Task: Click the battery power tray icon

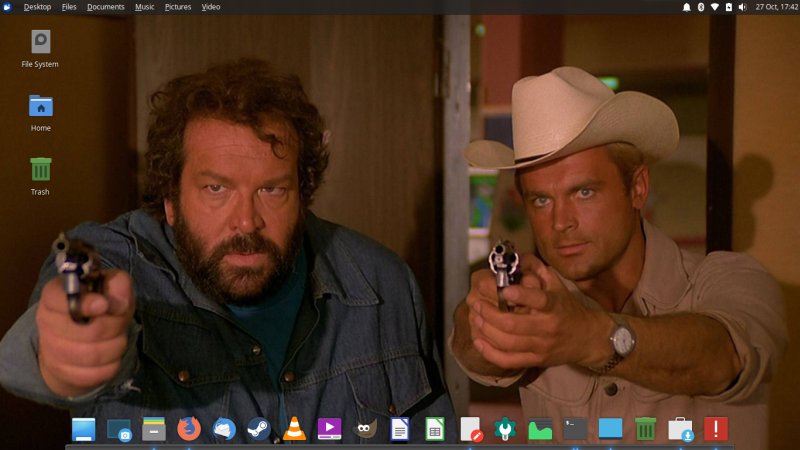Action: pyautogui.click(x=729, y=7)
